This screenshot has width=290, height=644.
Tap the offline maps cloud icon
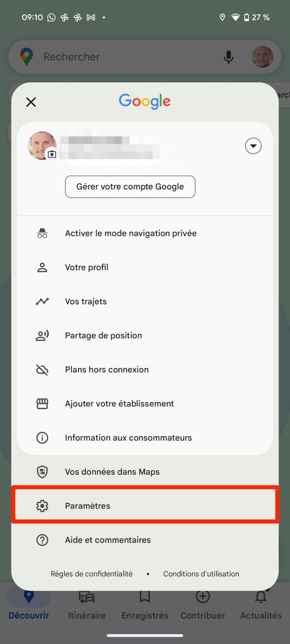pyautogui.click(x=42, y=370)
